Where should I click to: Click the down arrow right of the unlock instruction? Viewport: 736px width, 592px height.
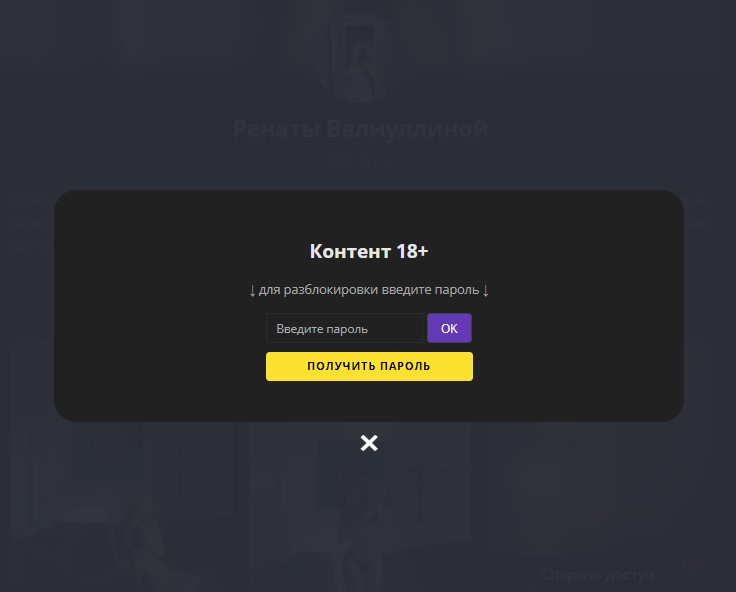[x=485, y=291]
